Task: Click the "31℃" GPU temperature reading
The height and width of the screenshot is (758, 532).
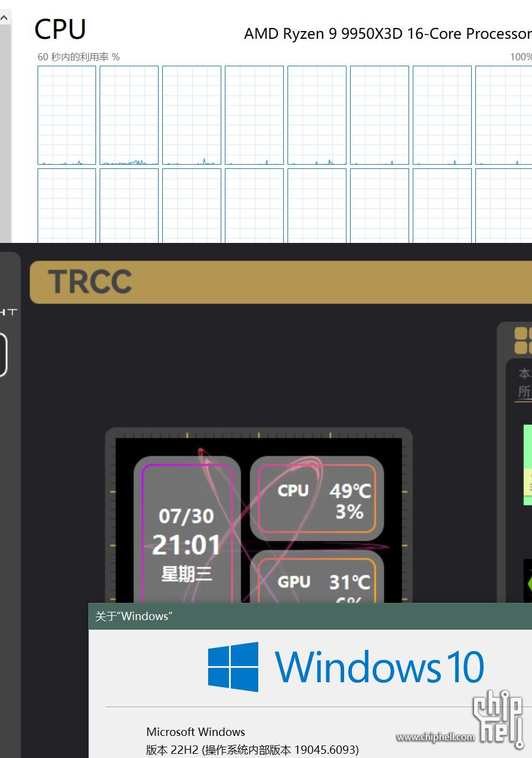Action: pos(349,583)
